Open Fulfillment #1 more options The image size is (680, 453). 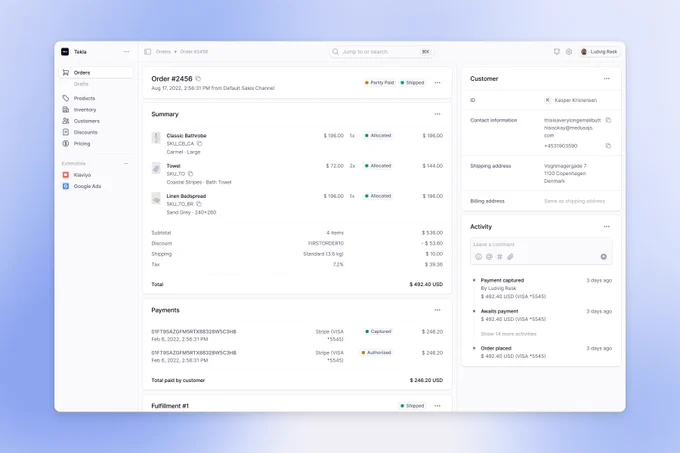coord(437,406)
